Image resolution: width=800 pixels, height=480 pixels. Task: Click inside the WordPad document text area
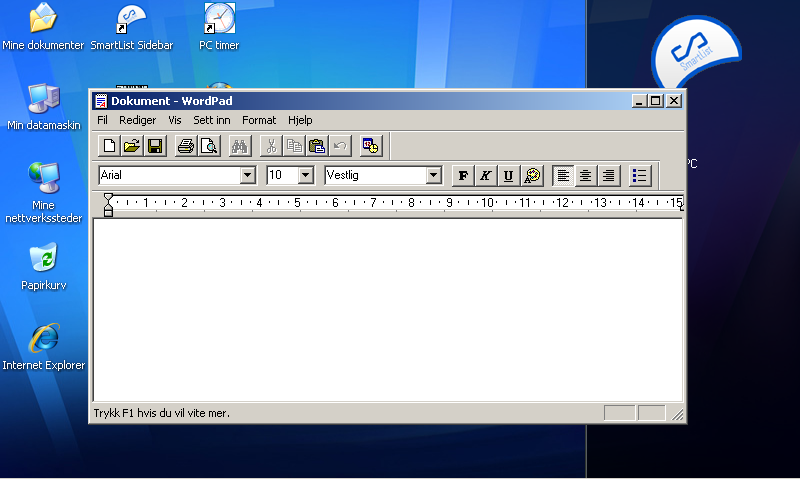[388, 310]
